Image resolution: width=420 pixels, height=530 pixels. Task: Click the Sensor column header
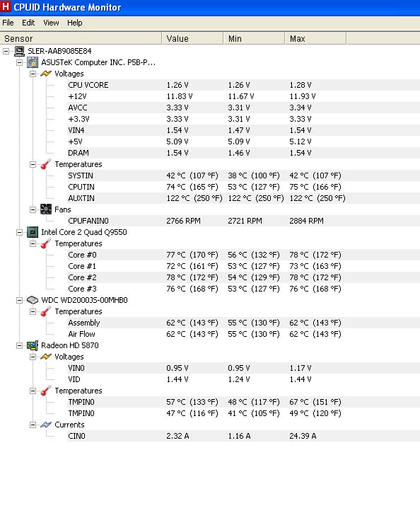click(81, 38)
